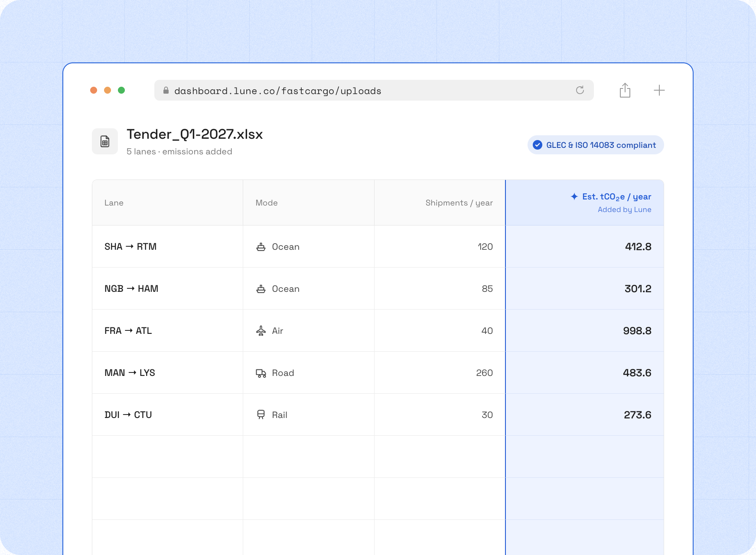
Task: Focus the dashboard.lune.co address bar
Action: click(x=374, y=90)
